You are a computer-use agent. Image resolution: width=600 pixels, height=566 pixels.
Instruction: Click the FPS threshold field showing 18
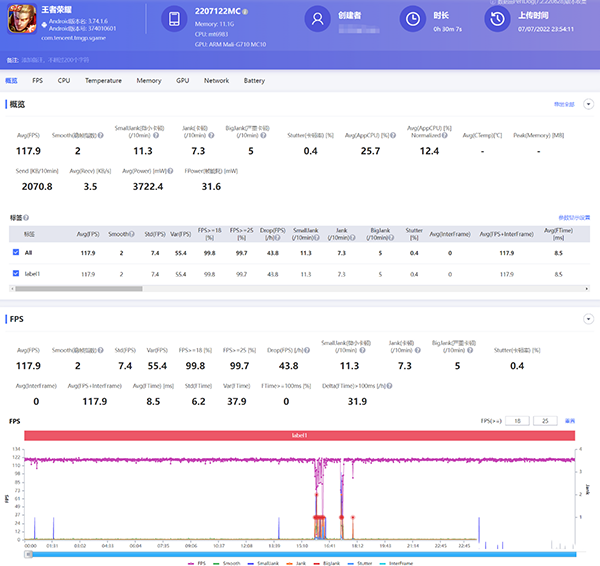click(x=517, y=421)
